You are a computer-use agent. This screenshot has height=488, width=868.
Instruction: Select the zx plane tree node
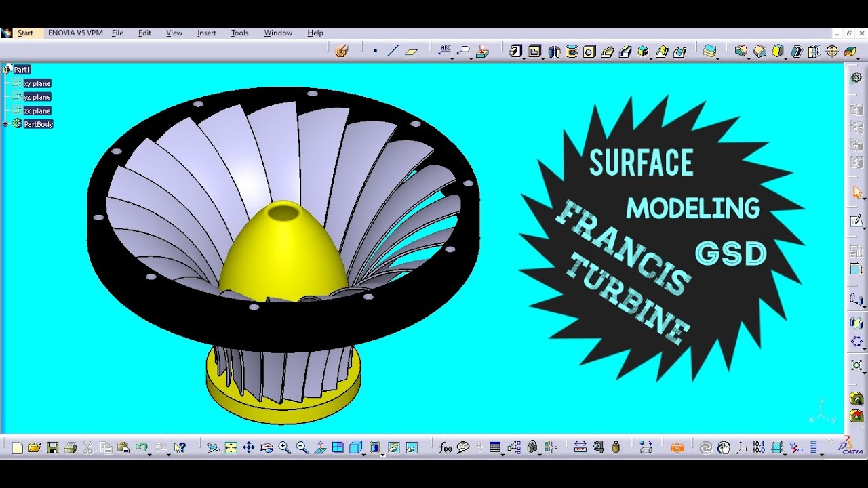click(37, 110)
